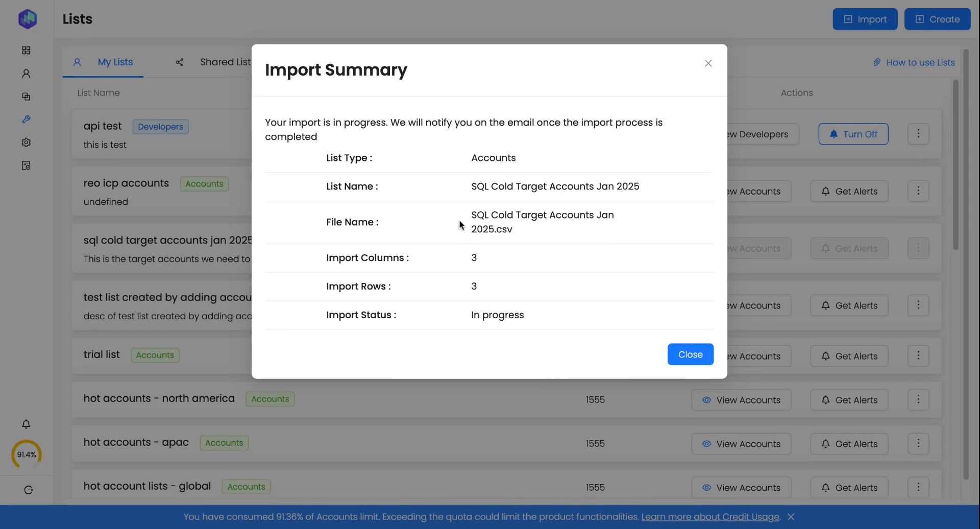Get Alerts for hot accounts - apac
Viewport: 980px width, 529px height.
click(849, 444)
